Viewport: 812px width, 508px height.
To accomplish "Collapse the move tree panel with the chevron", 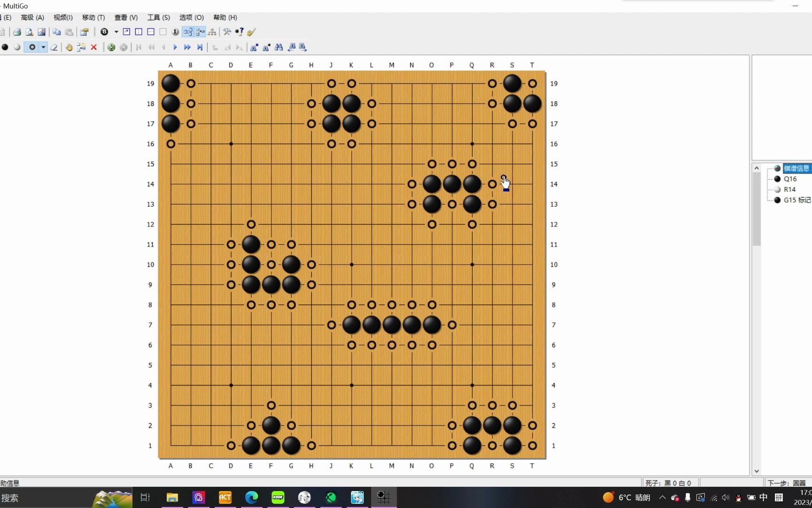I will pos(756,167).
